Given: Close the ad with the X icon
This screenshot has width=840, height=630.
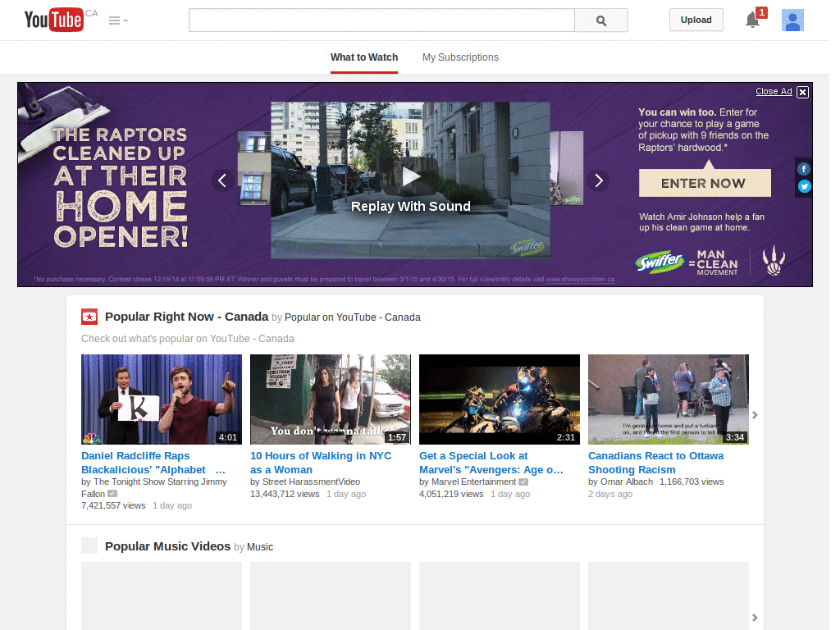Looking at the screenshot, I should [802, 92].
